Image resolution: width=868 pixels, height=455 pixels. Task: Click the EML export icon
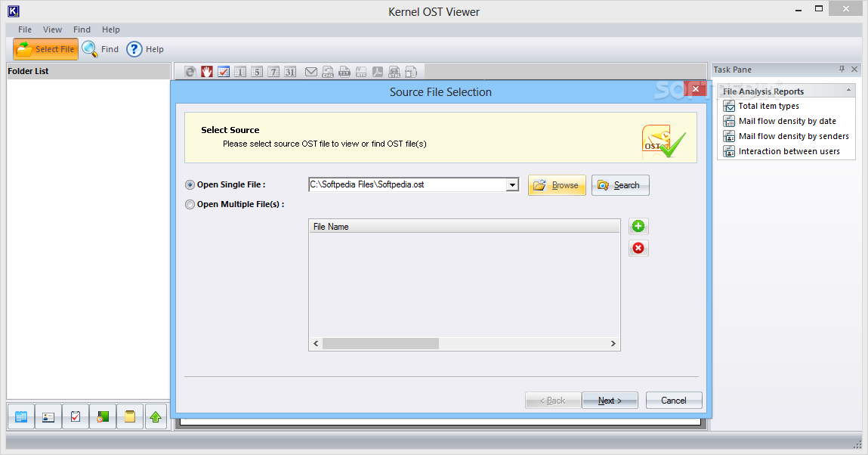(328, 71)
